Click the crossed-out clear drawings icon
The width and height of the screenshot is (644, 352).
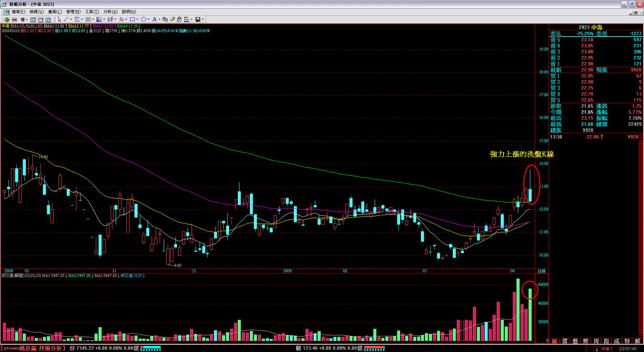(180, 19)
